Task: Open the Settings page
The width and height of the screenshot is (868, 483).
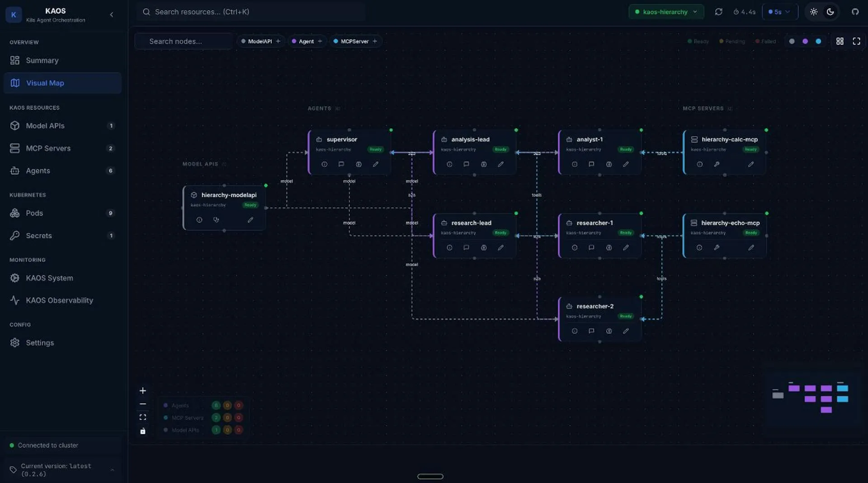Action: click(62, 343)
